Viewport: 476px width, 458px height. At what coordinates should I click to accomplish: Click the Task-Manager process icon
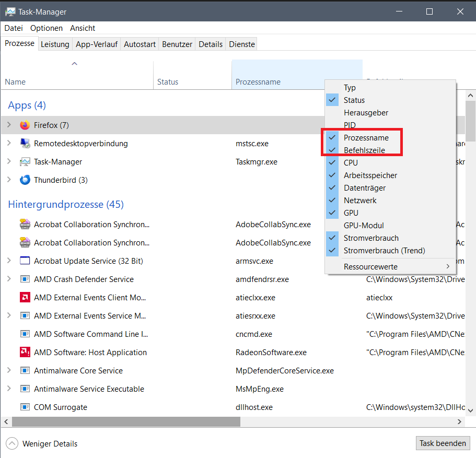pos(25,162)
